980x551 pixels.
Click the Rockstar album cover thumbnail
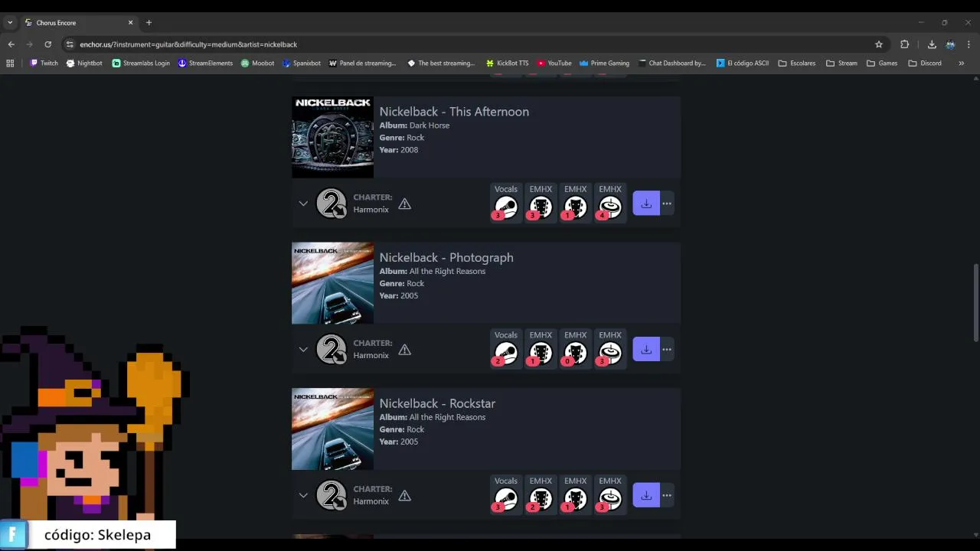tap(332, 429)
